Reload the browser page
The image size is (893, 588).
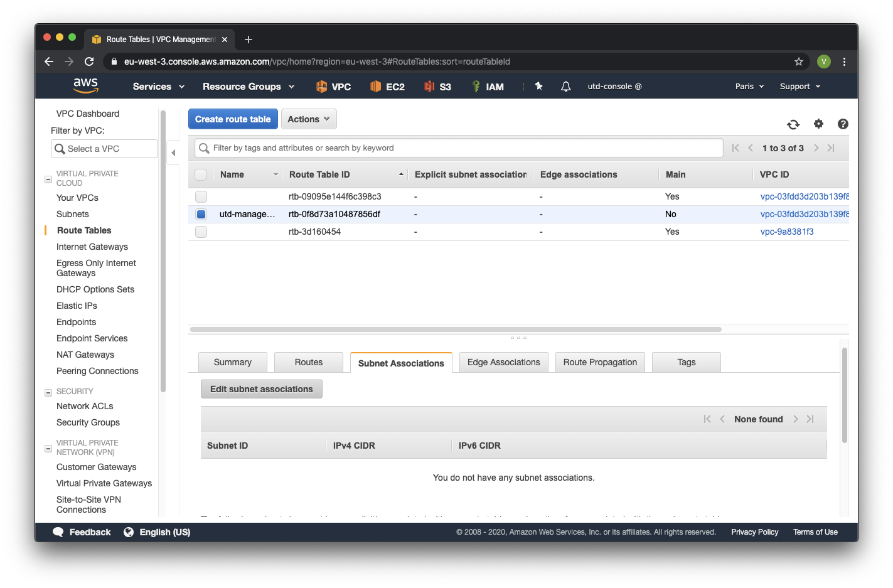(89, 61)
